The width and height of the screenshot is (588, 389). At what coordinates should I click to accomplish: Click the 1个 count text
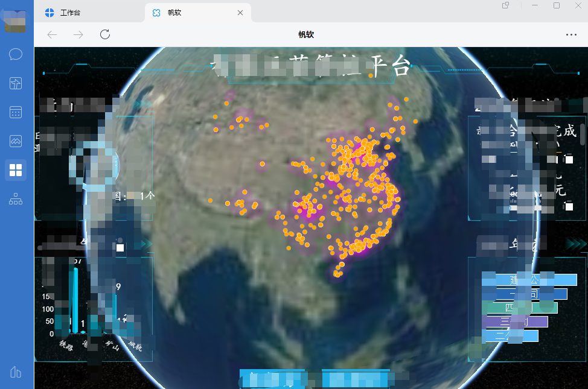pyautogui.click(x=147, y=195)
